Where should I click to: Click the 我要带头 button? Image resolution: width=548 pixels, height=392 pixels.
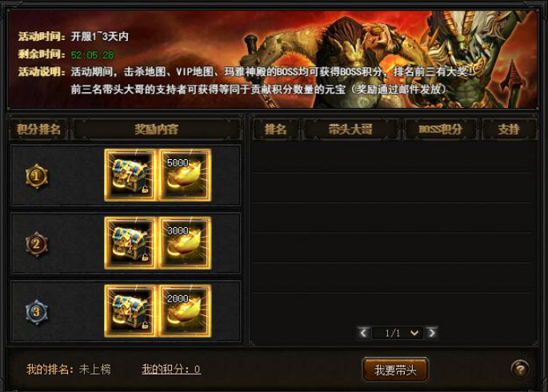coord(395,370)
